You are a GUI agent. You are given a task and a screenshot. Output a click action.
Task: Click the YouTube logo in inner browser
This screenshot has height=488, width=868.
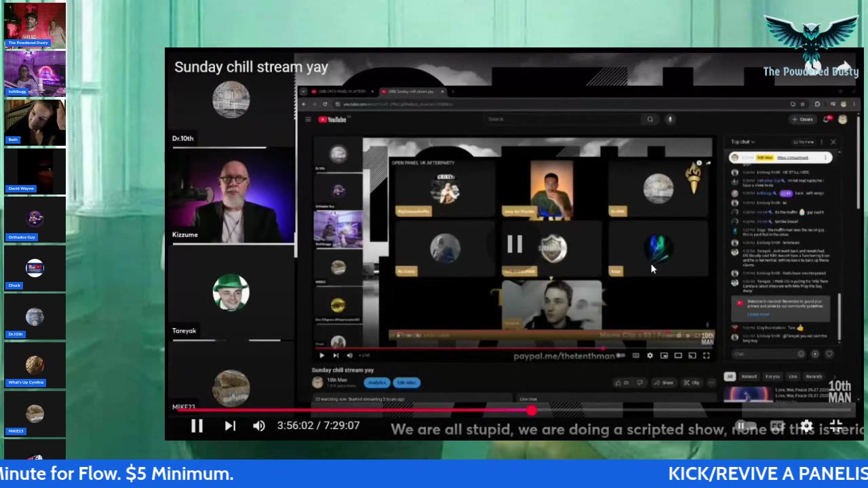pos(332,119)
